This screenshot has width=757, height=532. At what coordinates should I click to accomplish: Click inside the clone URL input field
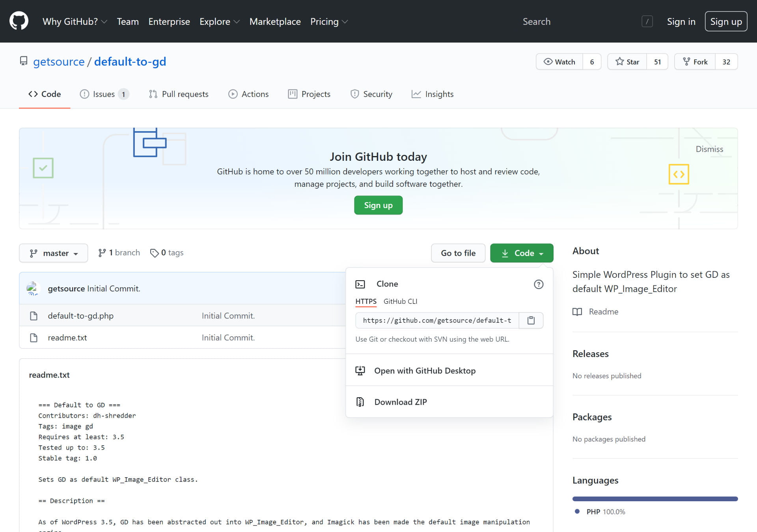point(436,320)
